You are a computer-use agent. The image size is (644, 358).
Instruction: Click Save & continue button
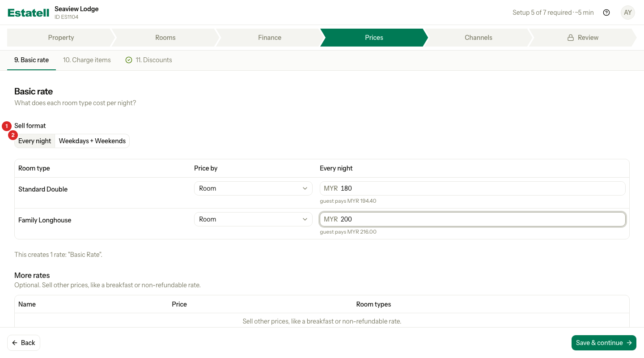click(604, 343)
